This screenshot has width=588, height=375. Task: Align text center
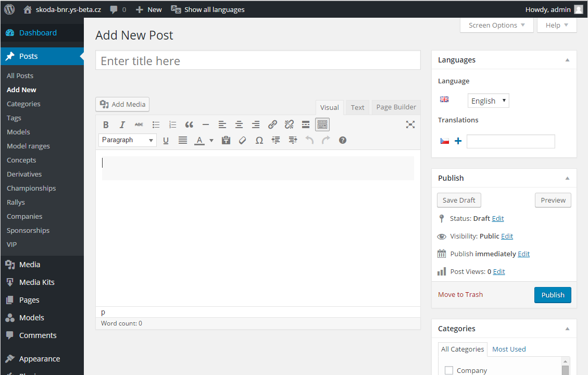(239, 124)
